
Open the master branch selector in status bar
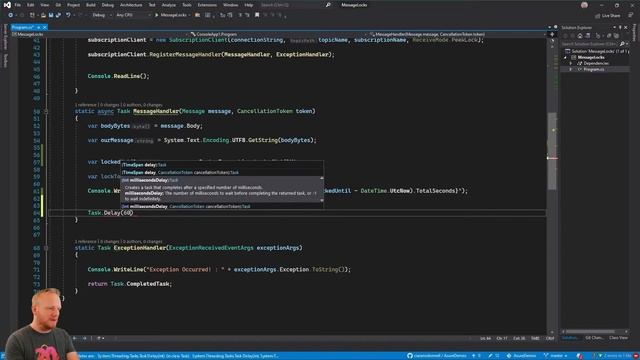click(x=556, y=356)
